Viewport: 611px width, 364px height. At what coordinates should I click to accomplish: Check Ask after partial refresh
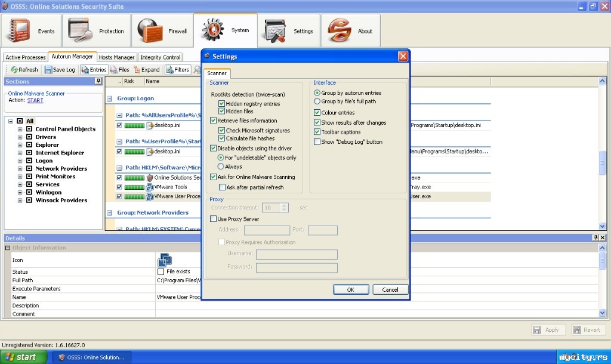pyautogui.click(x=222, y=187)
